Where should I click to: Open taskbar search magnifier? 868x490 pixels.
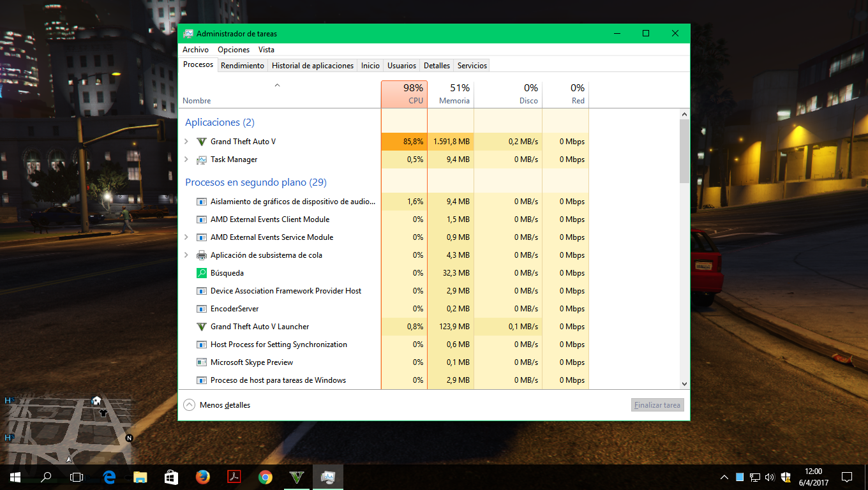pos(46,477)
